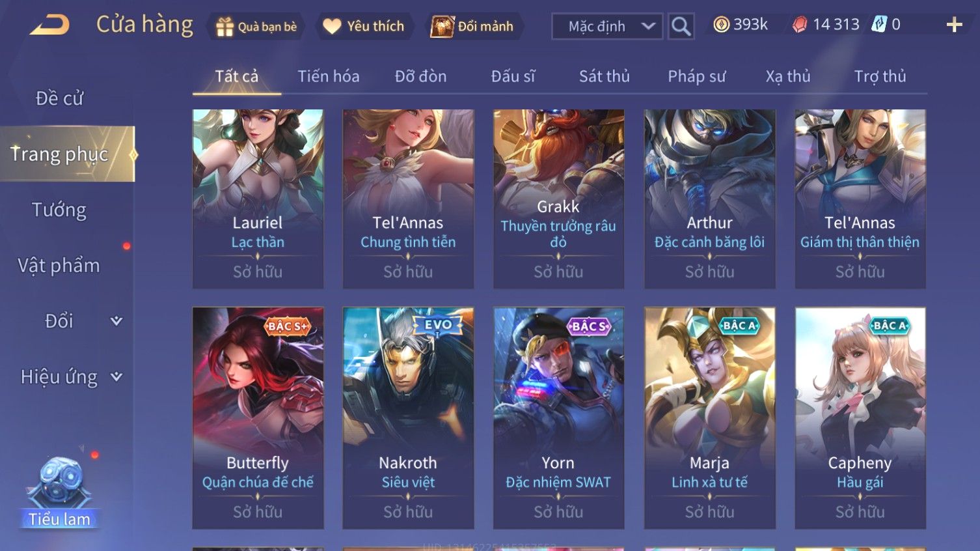This screenshot has width=980, height=551.
Task: Switch to the Tiến hóa tab
Action: 328,76
